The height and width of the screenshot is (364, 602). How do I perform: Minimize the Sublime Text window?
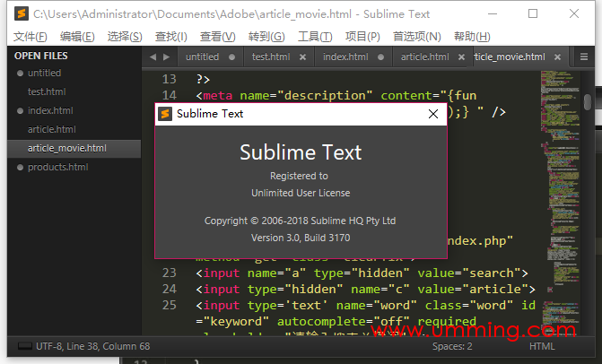493,13
